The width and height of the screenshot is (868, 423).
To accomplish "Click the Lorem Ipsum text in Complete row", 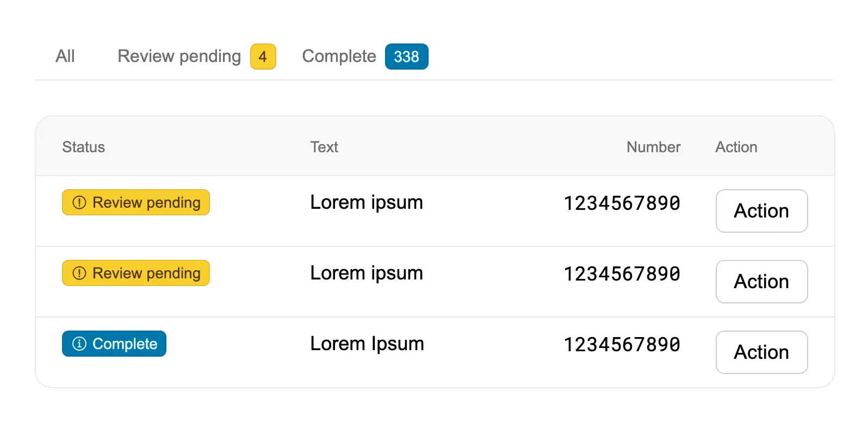I will 367,344.
